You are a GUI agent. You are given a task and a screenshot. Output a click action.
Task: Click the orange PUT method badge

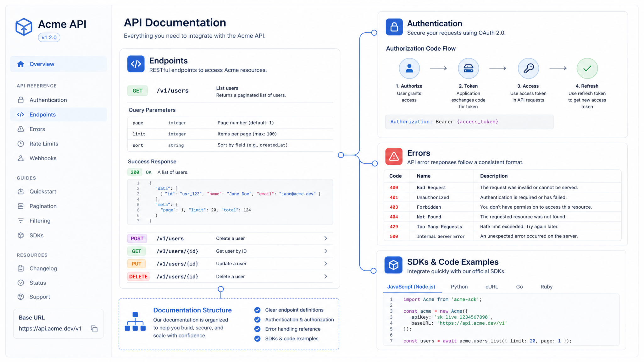(x=136, y=264)
